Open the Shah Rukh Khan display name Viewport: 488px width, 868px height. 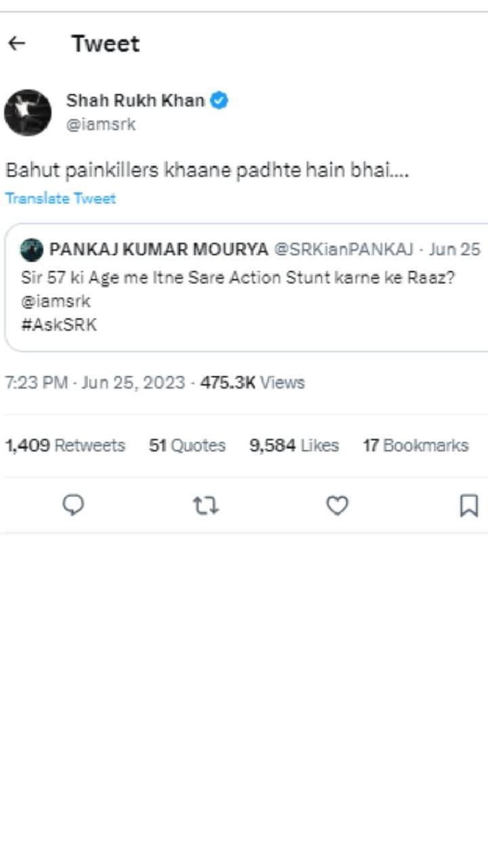[136, 101]
